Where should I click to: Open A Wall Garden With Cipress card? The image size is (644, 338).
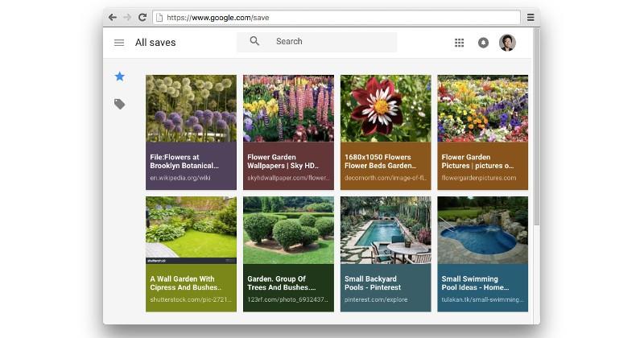pos(191,253)
